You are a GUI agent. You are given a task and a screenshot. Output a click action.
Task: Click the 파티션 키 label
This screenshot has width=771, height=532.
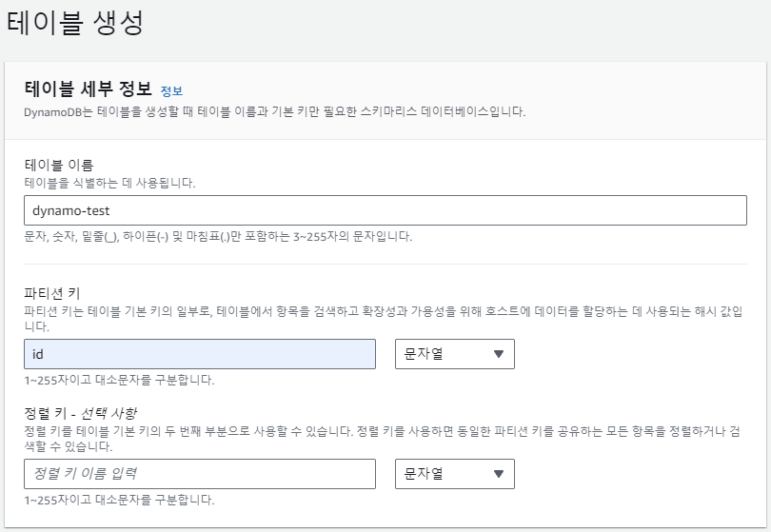pyautogui.click(x=52, y=293)
